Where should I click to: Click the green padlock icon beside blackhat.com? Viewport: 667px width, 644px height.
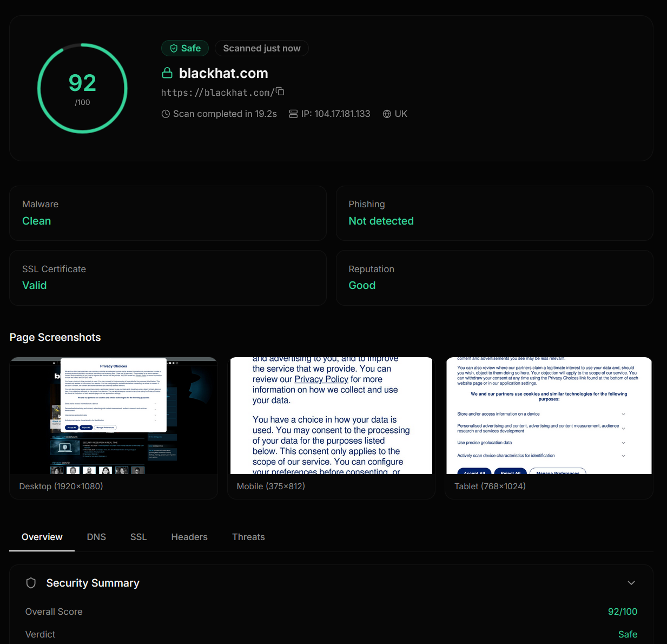point(167,73)
